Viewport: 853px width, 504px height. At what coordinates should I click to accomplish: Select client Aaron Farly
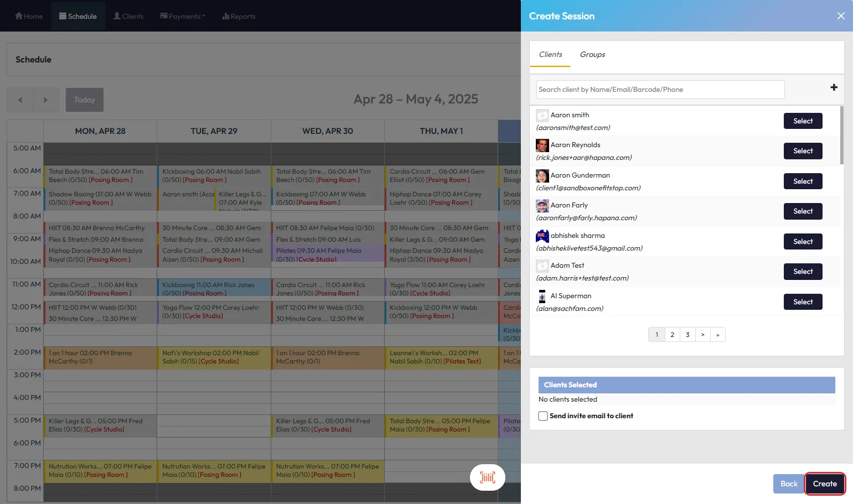803,211
